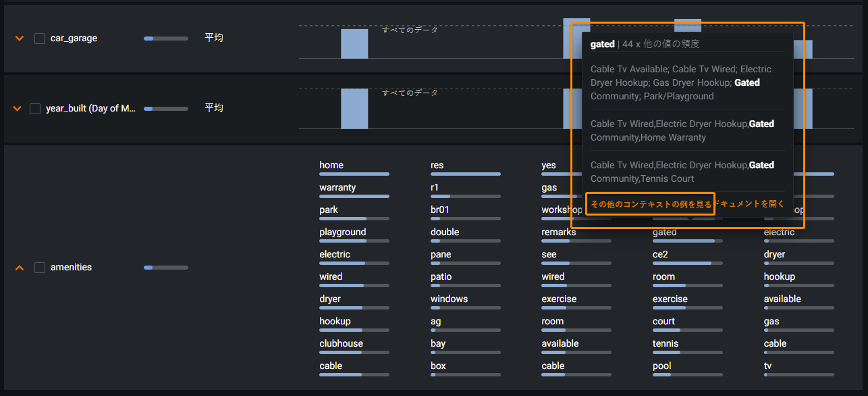Viewport: 868px width, 396px height.
Task: Click the 'home' word entry
Action: point(331,166)
